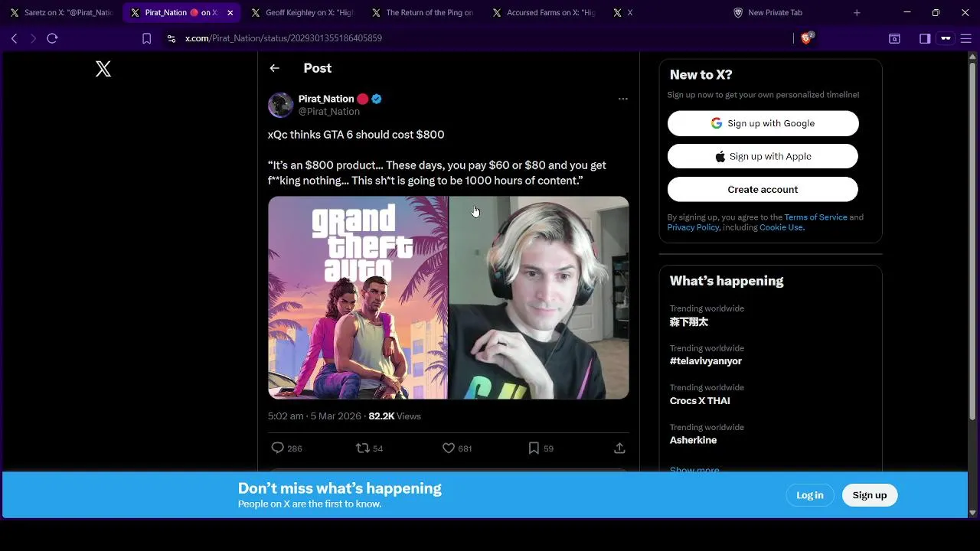The height and width of the screenshot is (551, 980).
Task: Click the What's happening heading
Action: pos(727,281)
